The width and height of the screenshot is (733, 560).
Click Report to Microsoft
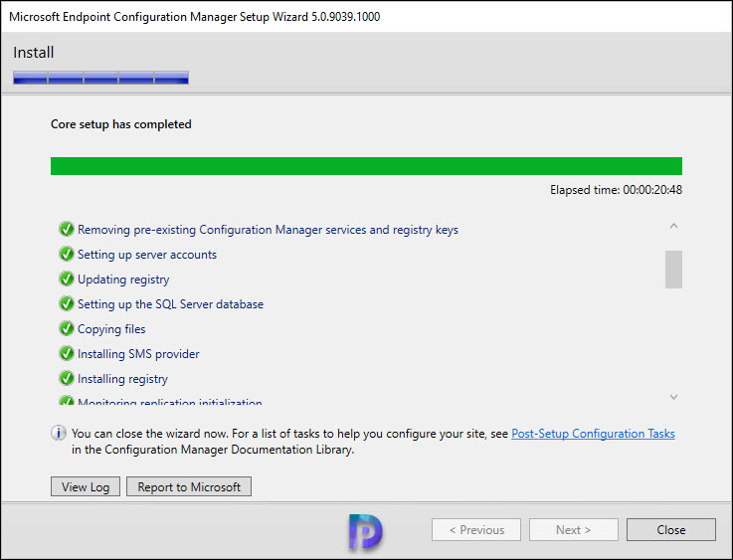pos(189,486)
